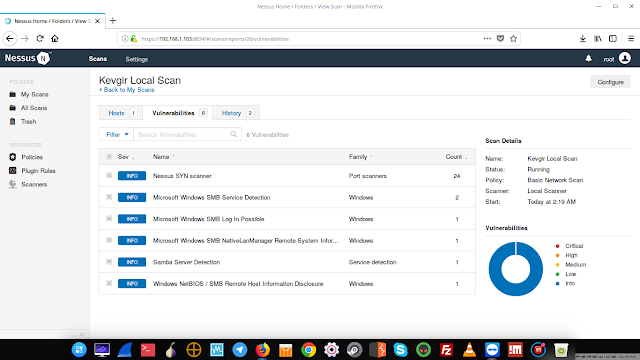Open page actions three-dot menu
This screenshot has width=640, height=360.
487,38
